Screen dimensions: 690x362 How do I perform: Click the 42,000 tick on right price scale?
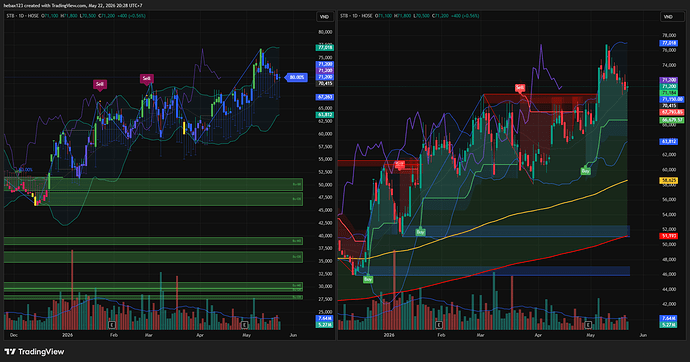(669, 304)
